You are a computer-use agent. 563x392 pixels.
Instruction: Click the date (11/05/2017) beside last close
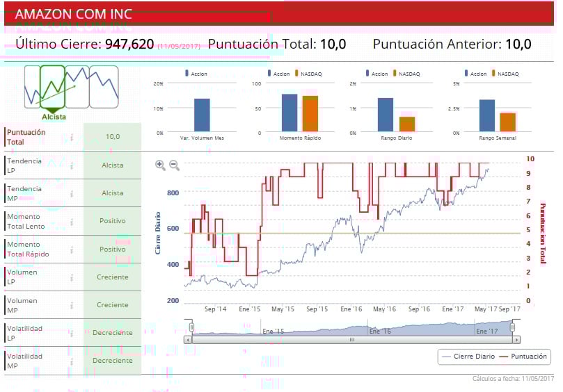click(179, 47)
